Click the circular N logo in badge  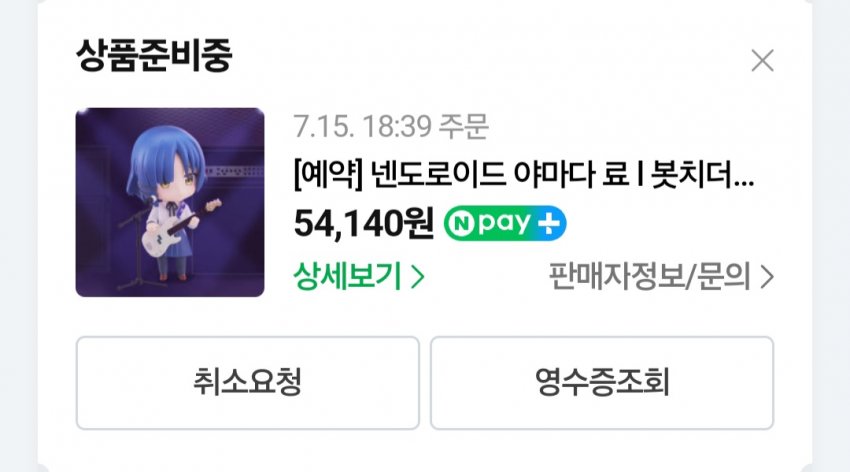462,224
